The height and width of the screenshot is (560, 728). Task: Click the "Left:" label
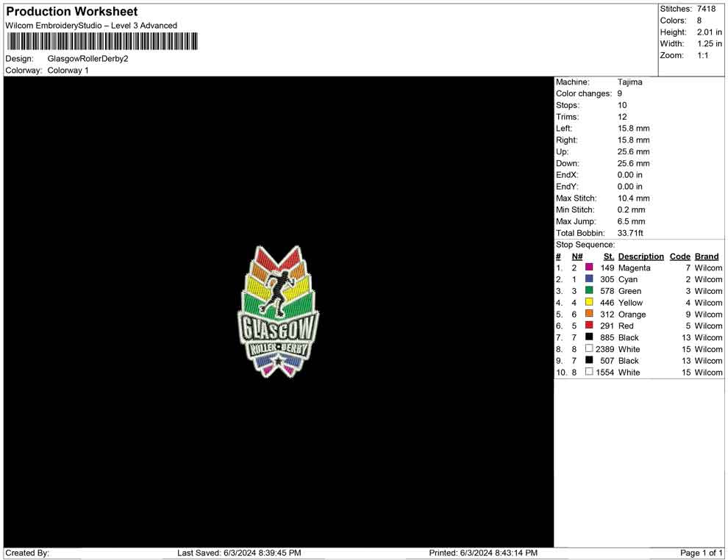coord(564,129)
